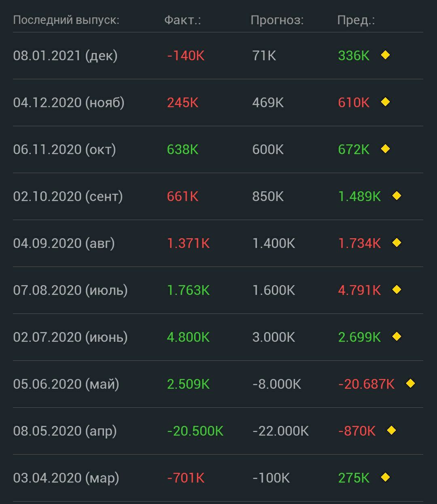Click the forecast value -100K
The image size is (437, 504).
click(x=271, y=478)
